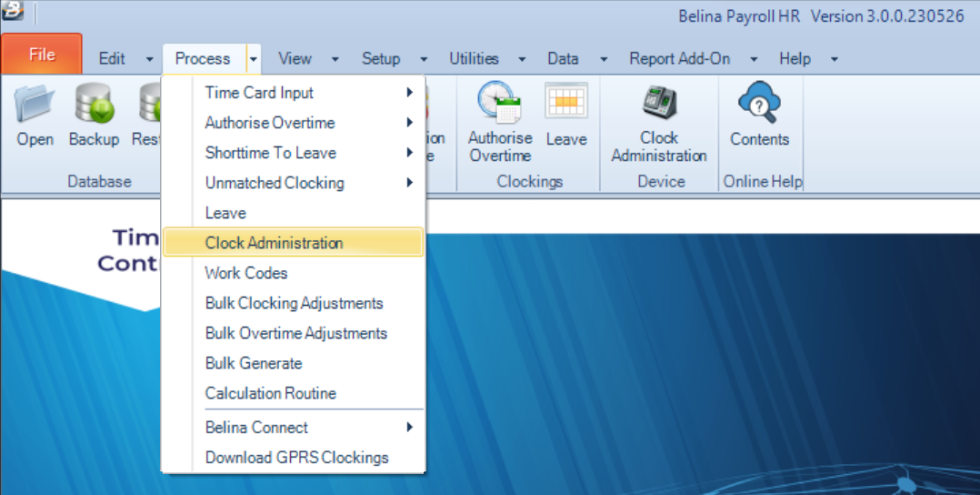Choose Leave in the Process menu
This screenshot has width=980, height=495.
[293, 213]
